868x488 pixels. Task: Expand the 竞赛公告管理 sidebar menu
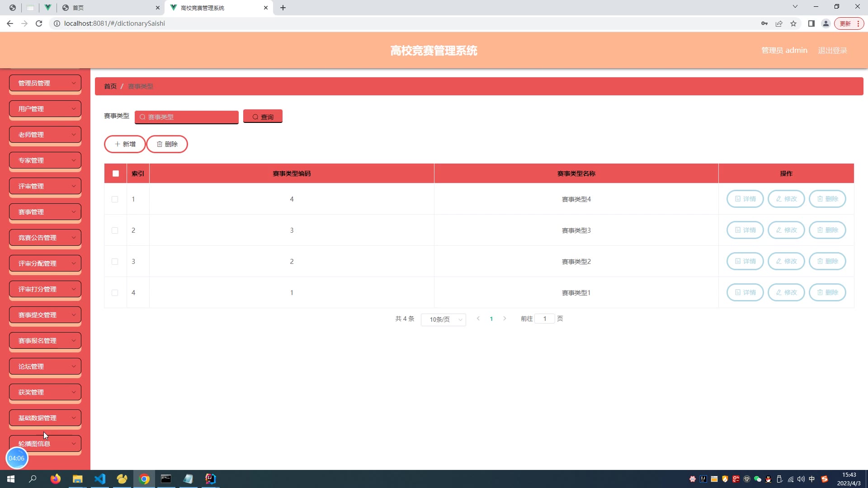point(45,238)
